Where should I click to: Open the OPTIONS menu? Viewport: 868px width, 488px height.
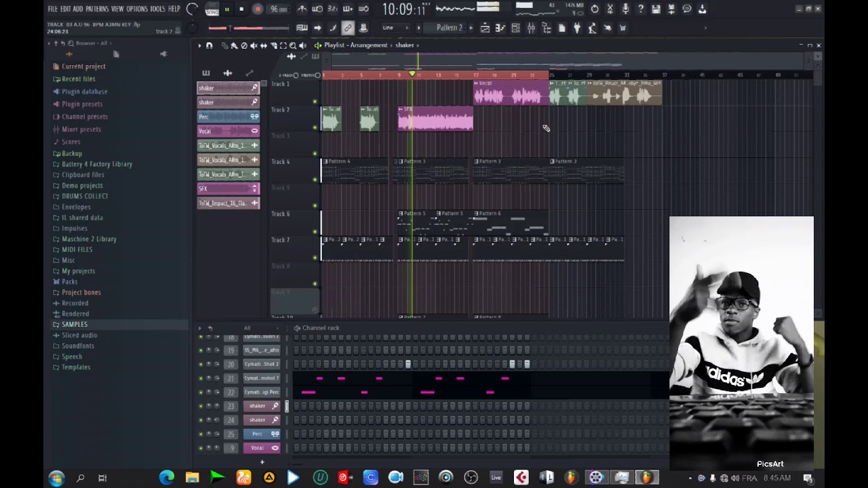click(x=136, y=9)
